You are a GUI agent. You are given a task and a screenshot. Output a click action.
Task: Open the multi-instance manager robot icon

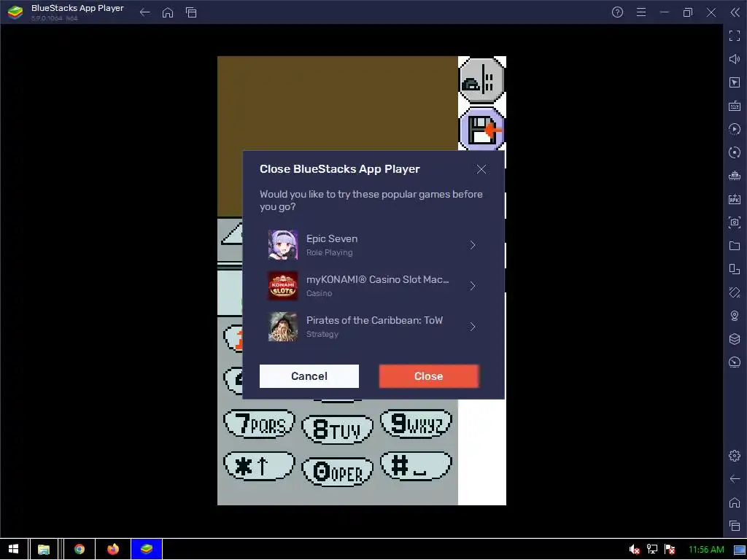(x=735, y=176)
